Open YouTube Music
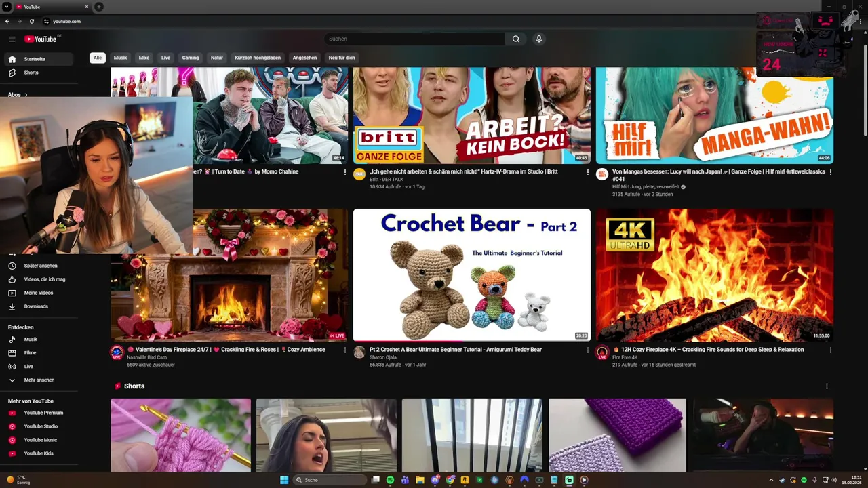 click(x=38, y=440)
